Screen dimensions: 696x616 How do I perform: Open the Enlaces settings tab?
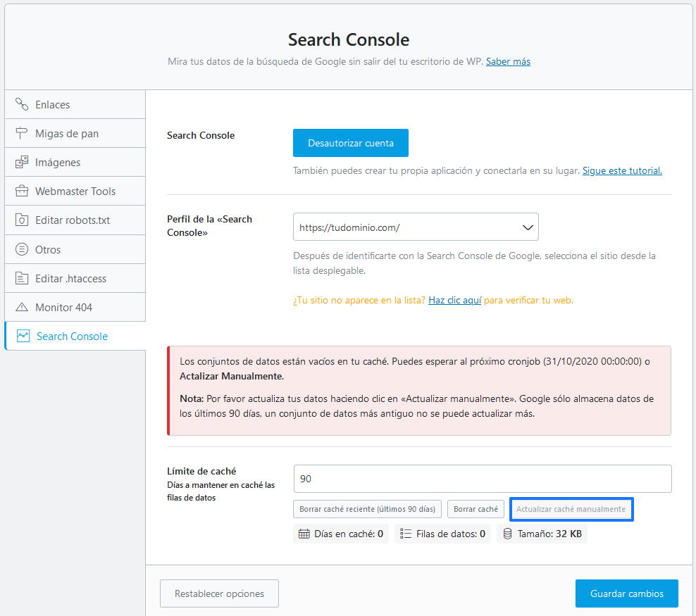point(75,104)
